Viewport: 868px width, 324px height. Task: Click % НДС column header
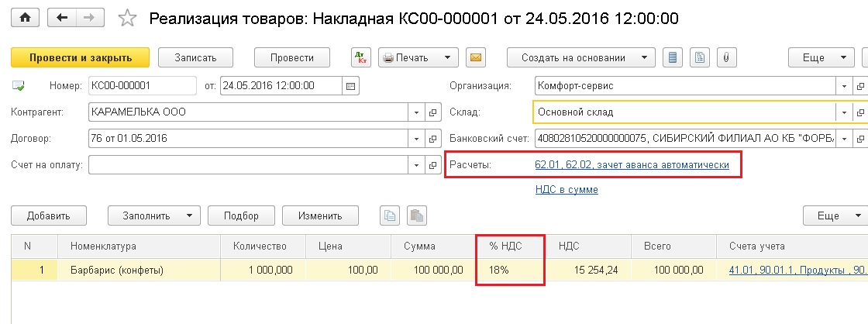tap(511, 246)
